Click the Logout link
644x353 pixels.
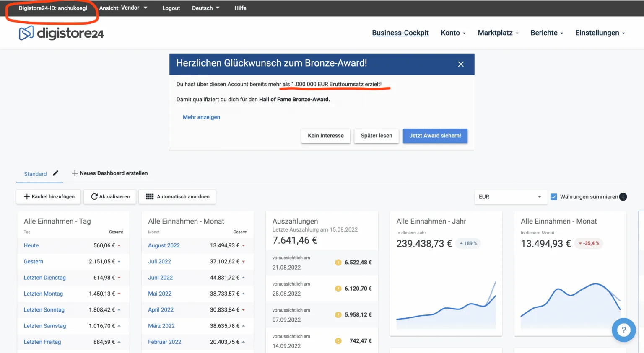tap(171, 8)
